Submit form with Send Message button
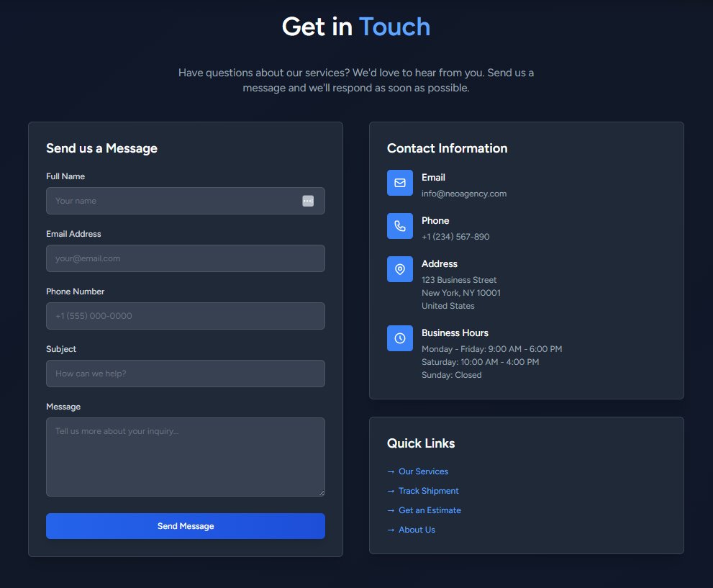713x588 pixels. (x=186, y=526)
